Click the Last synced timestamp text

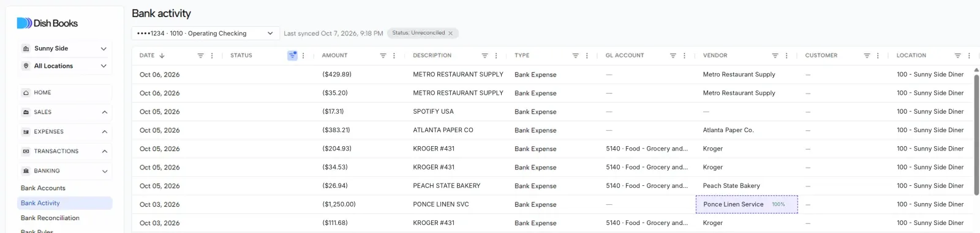pos(333,34)
